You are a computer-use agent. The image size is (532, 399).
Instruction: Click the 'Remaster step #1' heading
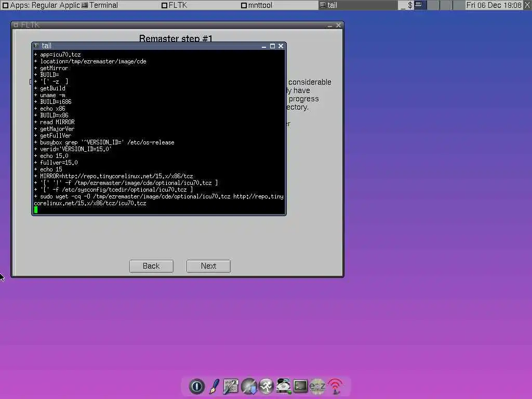176,38
